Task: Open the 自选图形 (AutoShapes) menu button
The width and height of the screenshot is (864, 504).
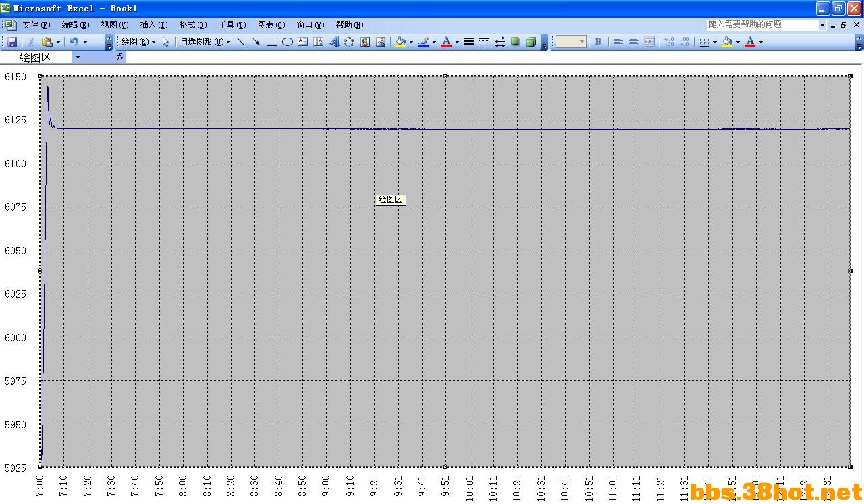Action: click(205, 42)
